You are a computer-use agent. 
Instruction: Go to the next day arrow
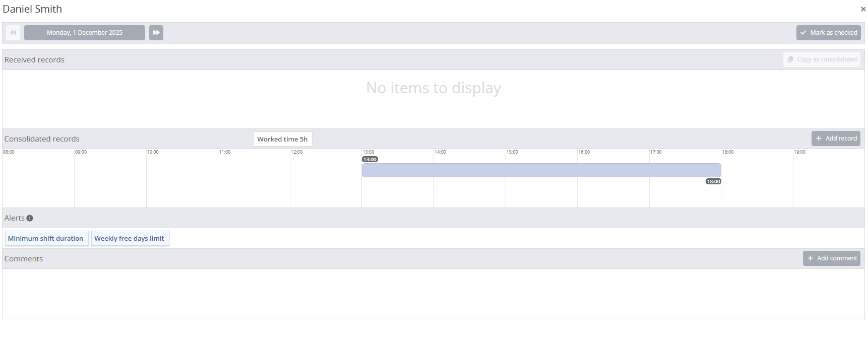click(x=156, y=33)
